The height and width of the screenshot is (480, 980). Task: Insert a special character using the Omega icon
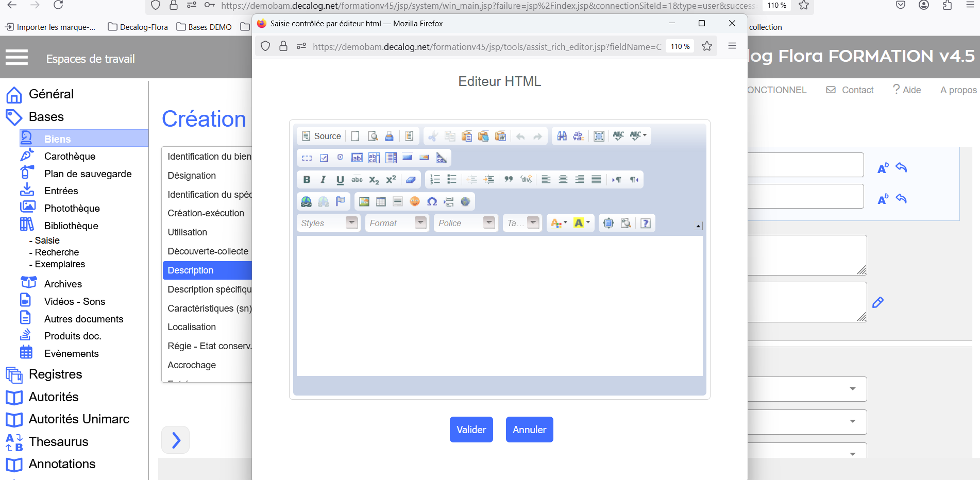click(x=432, y=202)
